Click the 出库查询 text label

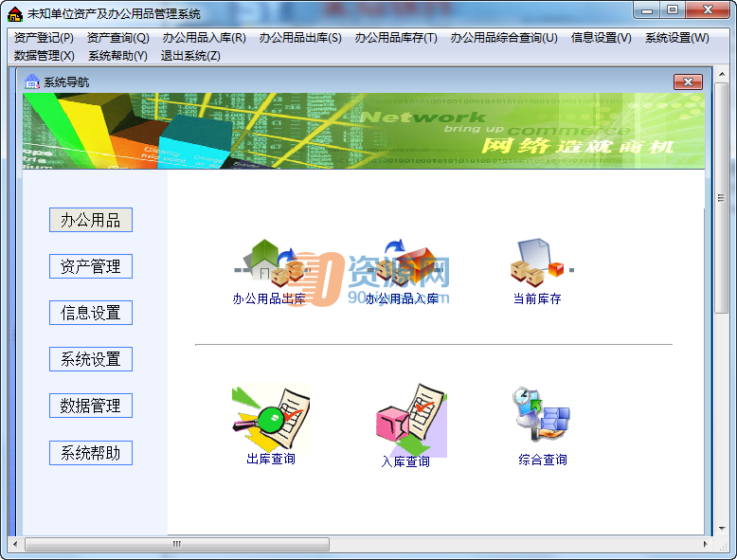click(271, 459)
